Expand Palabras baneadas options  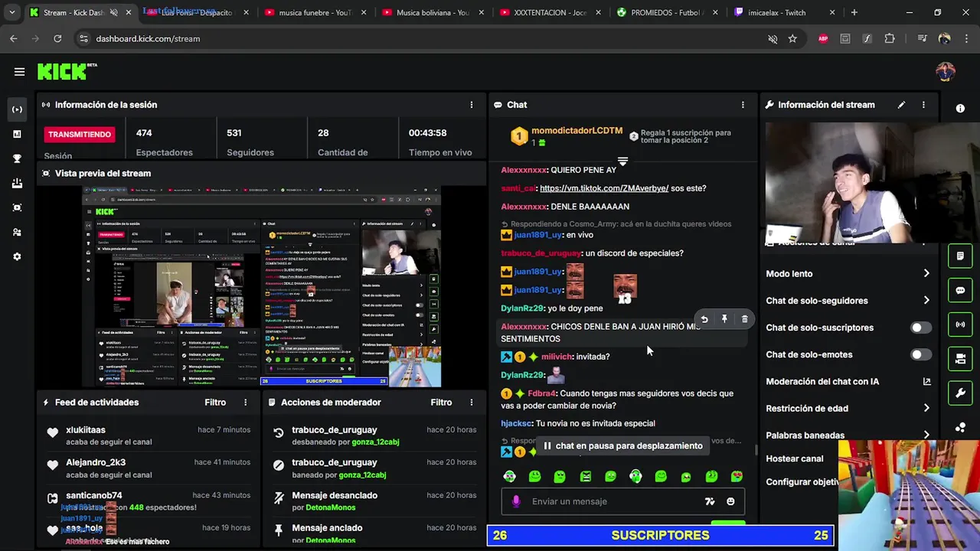pos(926,435)
